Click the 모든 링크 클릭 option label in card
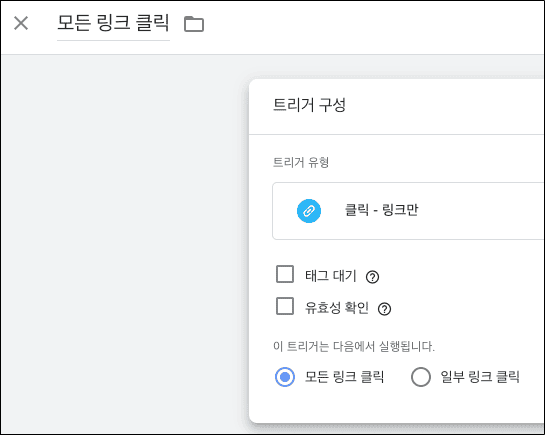The width and height of the screenshot is (545, 435). pyautogui.click(x=344, y=377)
